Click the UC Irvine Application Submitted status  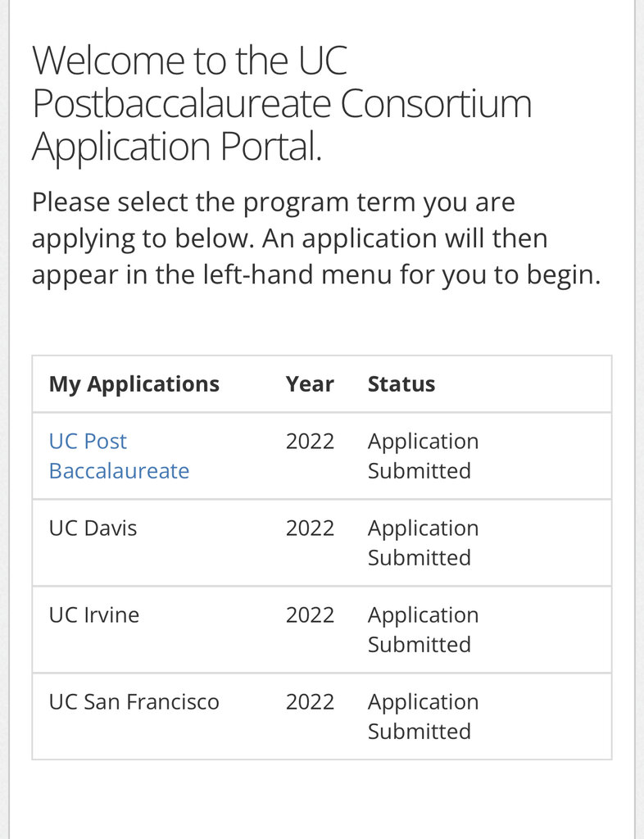pyautogui.click(x=423, y=630)
